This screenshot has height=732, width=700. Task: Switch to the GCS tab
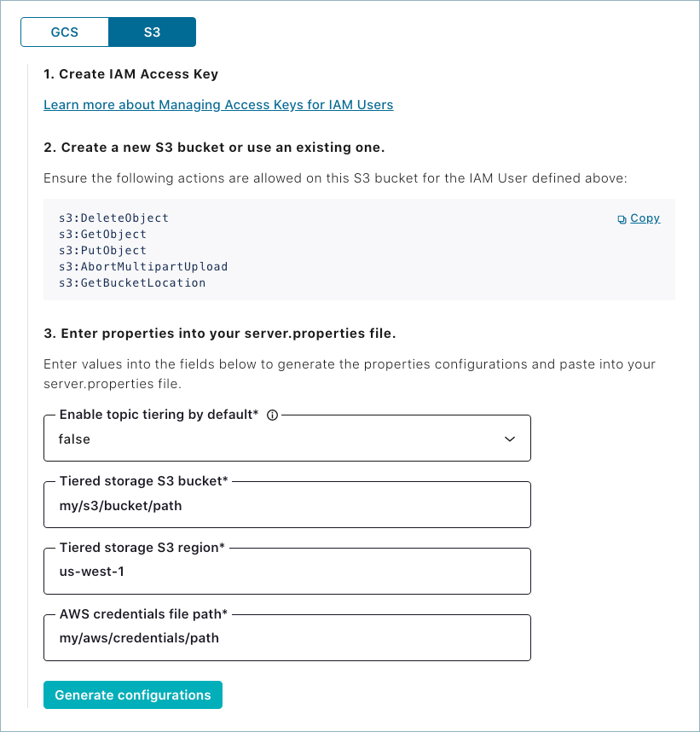point(65,32)
